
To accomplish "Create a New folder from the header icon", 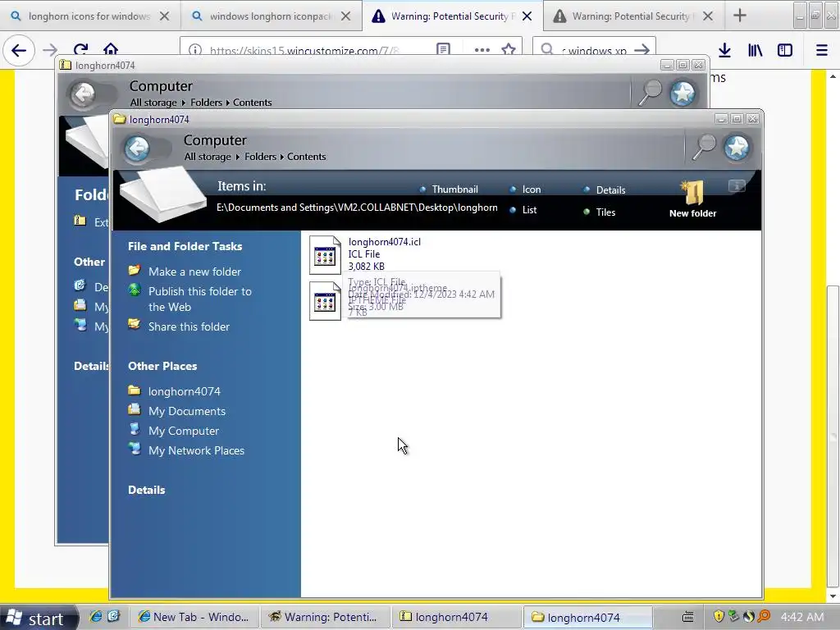I will (x=692, y=199).
